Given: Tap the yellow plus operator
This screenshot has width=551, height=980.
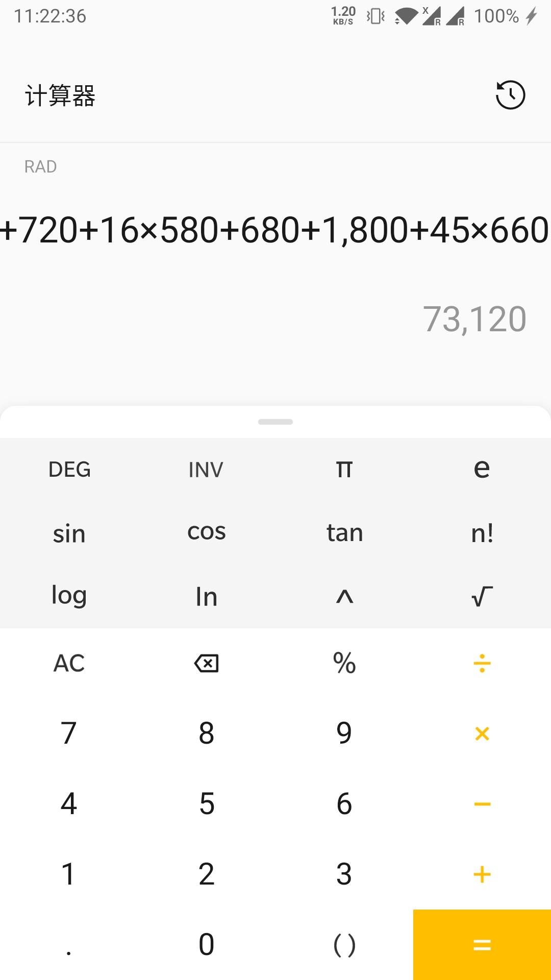Looking at the screenshot, I should click(x=482, y=874).
